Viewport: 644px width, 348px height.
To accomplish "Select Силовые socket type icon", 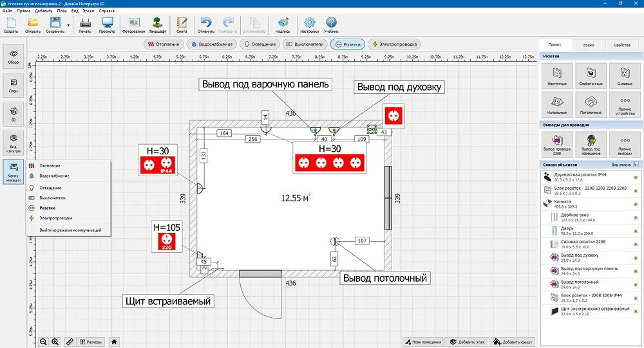I will pyautogui.click(x=624, y=76).
